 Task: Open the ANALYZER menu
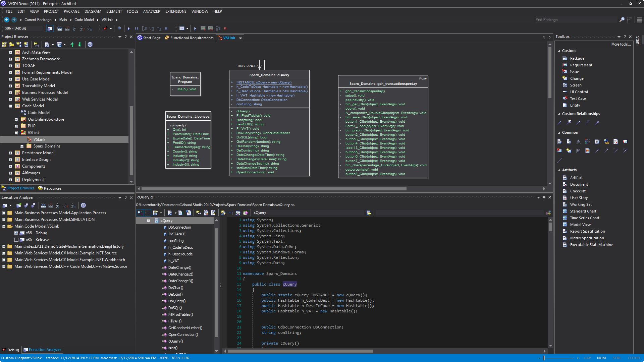point(152,11)
